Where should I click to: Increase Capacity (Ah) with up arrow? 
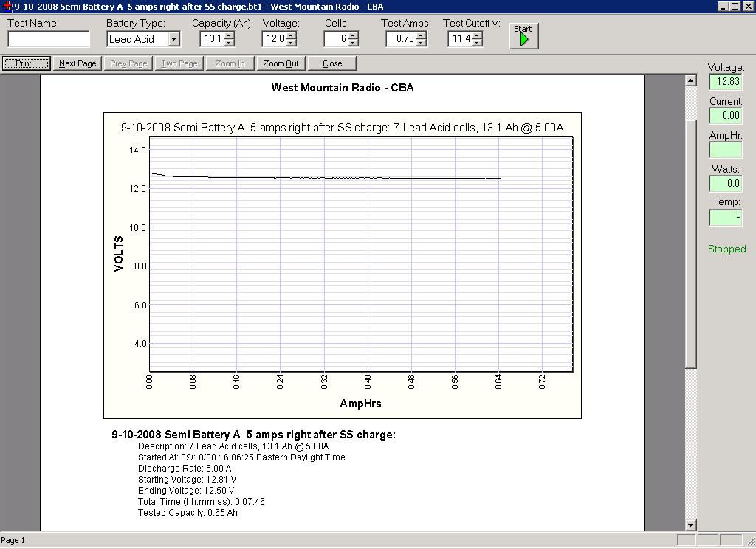pyautogui.click(x=230, y=35)
